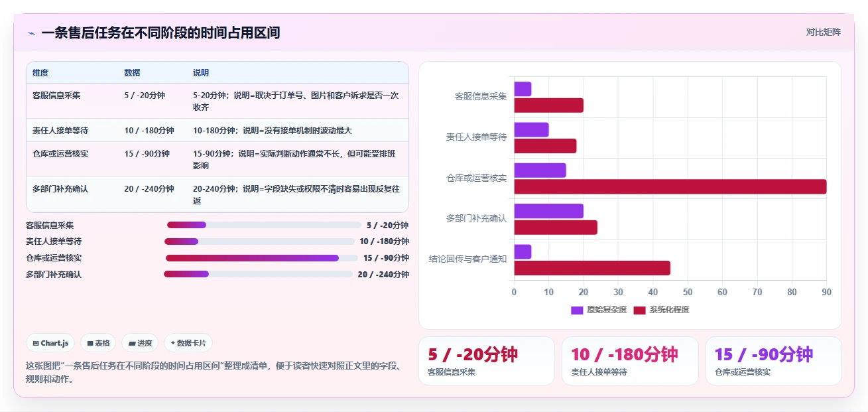Click the 仓库或运营核实 progress bar
The image size is (868, 412).
click(x=261, y=258)
